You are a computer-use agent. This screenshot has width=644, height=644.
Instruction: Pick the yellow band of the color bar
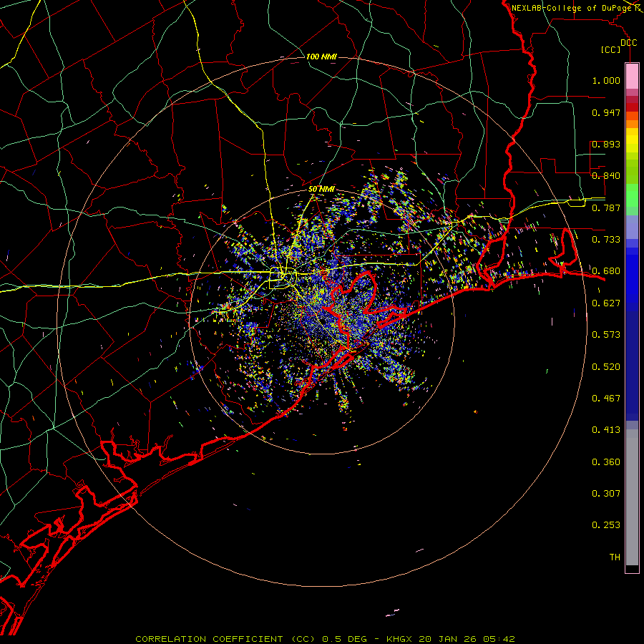632,141
